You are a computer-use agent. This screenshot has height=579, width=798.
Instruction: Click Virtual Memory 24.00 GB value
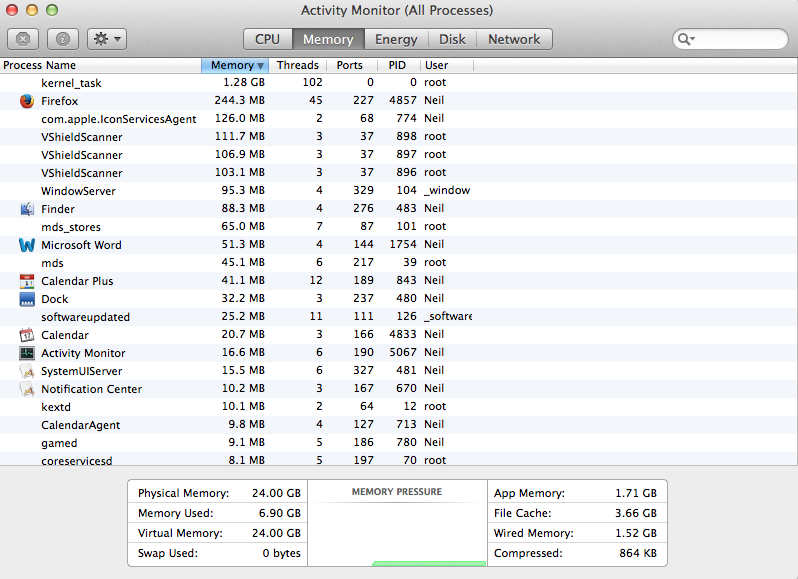coord(276,533)
